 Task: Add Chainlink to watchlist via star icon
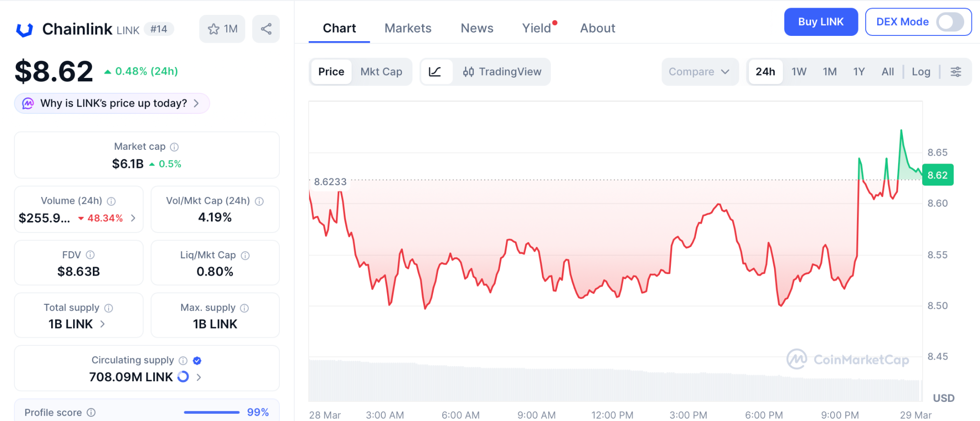tap(214, 29)
